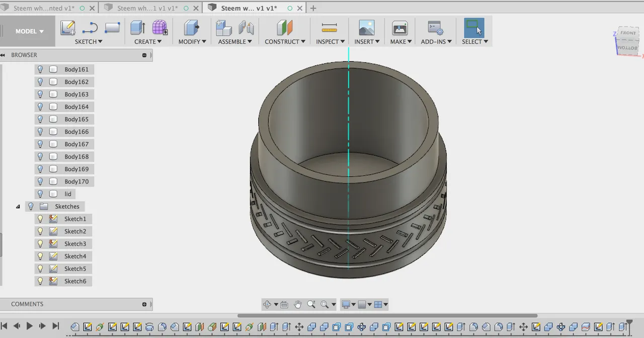
Task: Step back one timeline feature
Action: pos(17,326)
